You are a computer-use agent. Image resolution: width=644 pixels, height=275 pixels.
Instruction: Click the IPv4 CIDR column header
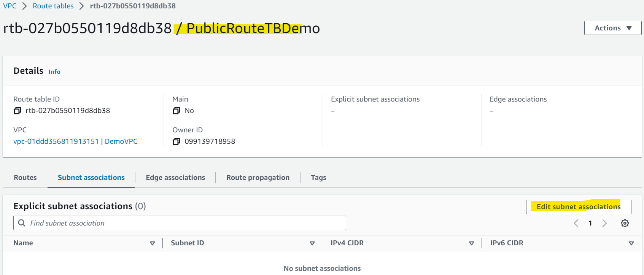coord(347,243)
